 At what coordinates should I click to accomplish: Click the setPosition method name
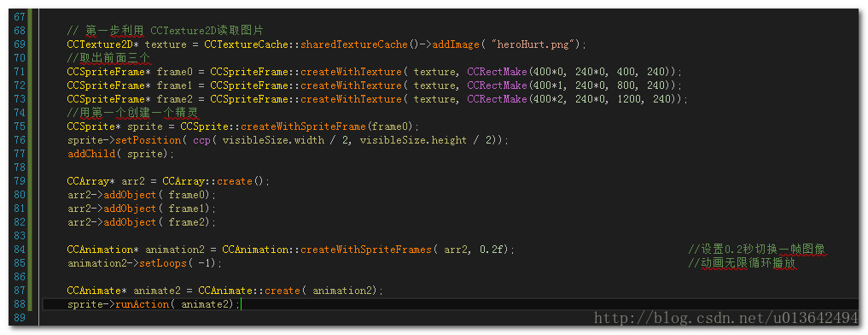tap(148, 140)
